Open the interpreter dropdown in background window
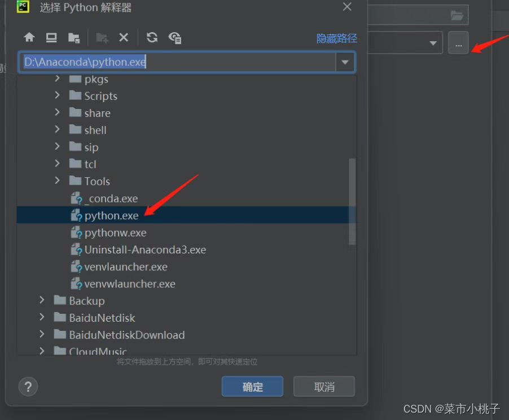The height and width of the screenshot is (420, 509). pos(433,43)
